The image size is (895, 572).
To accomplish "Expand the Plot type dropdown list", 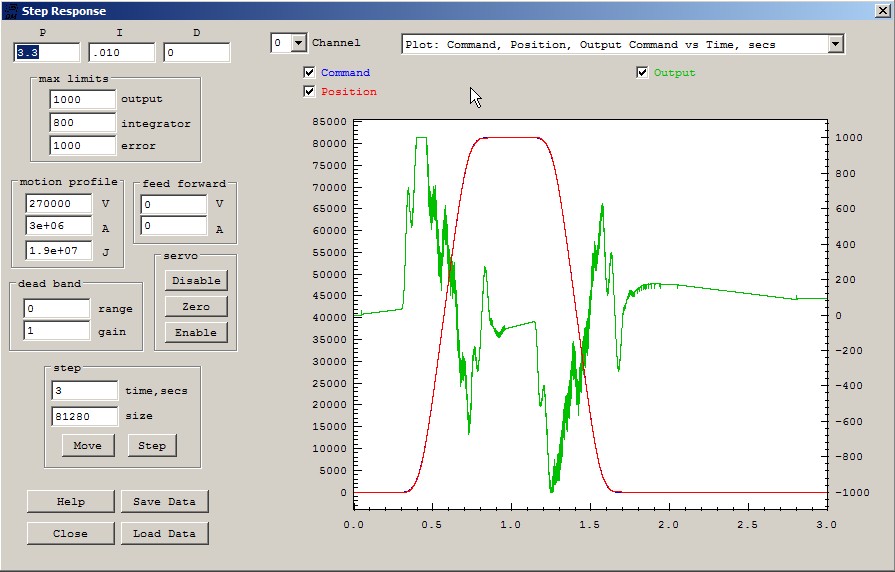I will click(x=835, y=44).
